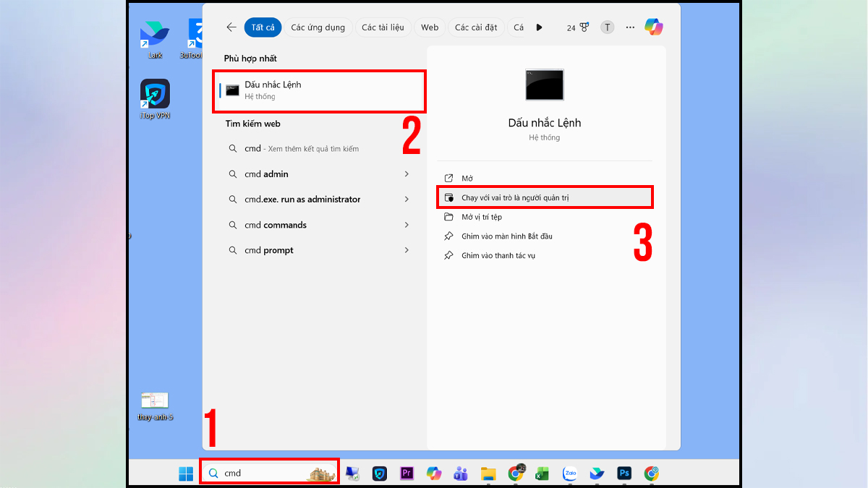Launch Photoshop from the taskbar
The image size is (868, 488).
pos(624,474)
